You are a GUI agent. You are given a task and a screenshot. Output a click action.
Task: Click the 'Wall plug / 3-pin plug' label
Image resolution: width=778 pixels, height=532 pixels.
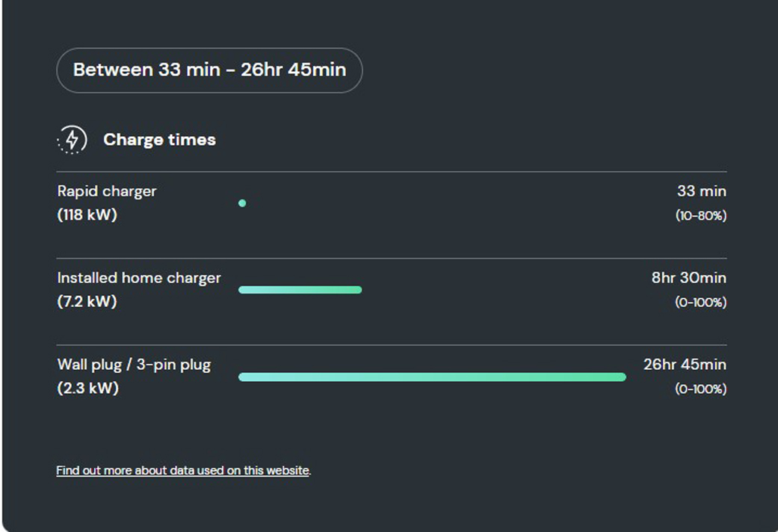(134, 365)
